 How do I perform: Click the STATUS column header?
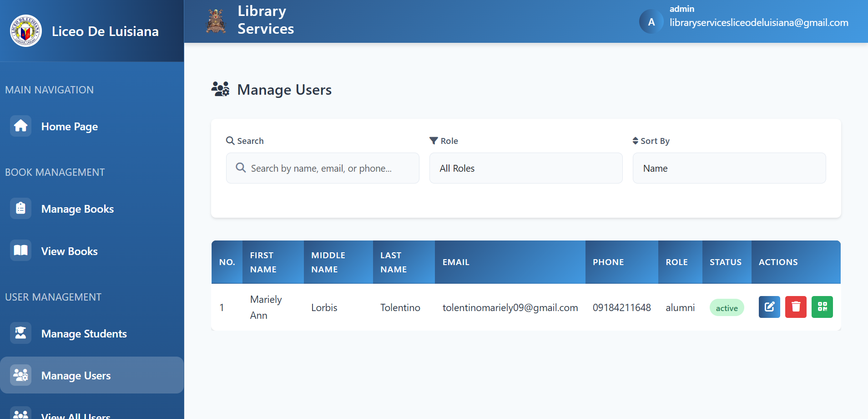pos(726,262)
